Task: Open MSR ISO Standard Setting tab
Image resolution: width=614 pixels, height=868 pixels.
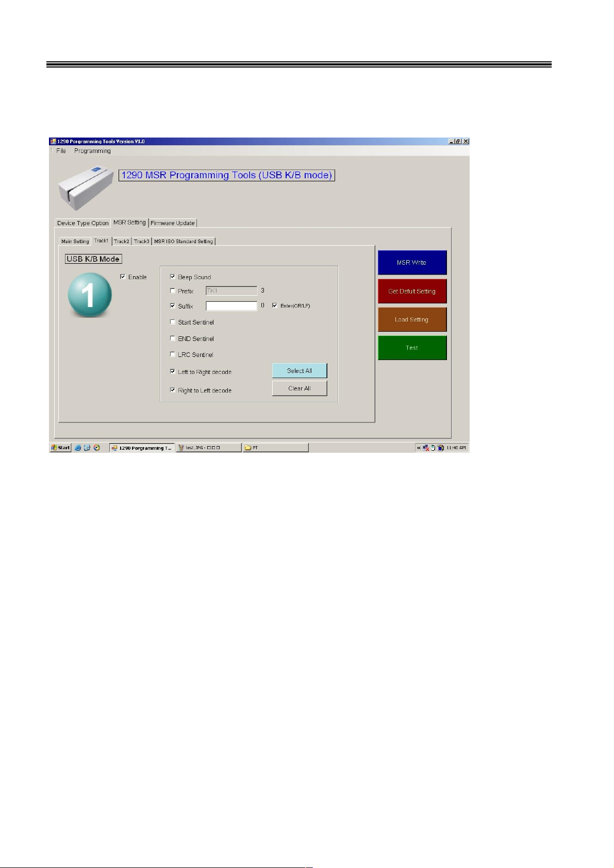Action: [x=184, y=241]
